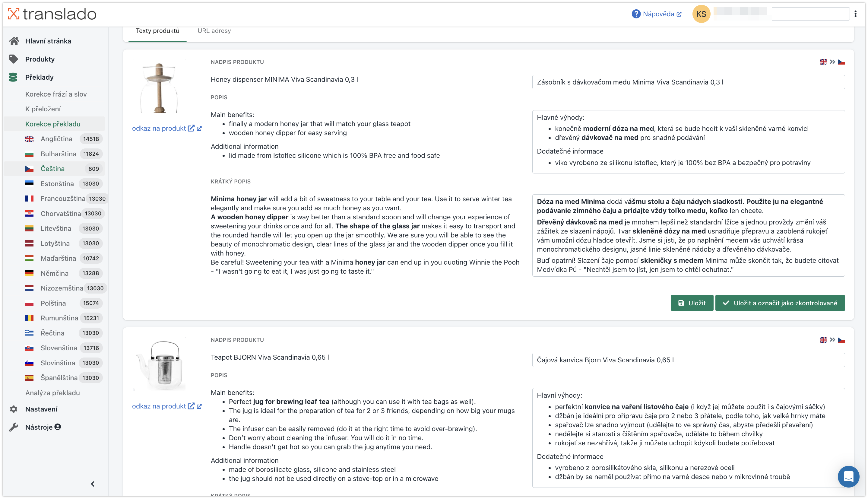This screenshot has height=499, width=868.
Task: Click the Czech flag on teapot card
Action: [841, 340]
